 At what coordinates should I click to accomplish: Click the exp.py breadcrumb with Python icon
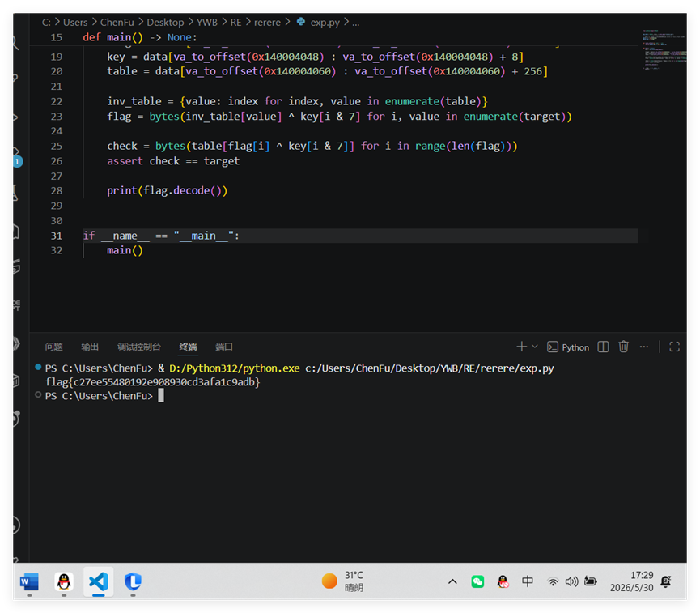tap(318, 23)
